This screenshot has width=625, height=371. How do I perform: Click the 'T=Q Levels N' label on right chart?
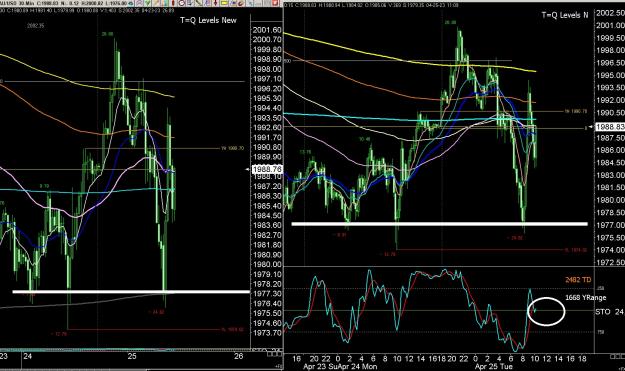tap(565, 15)
